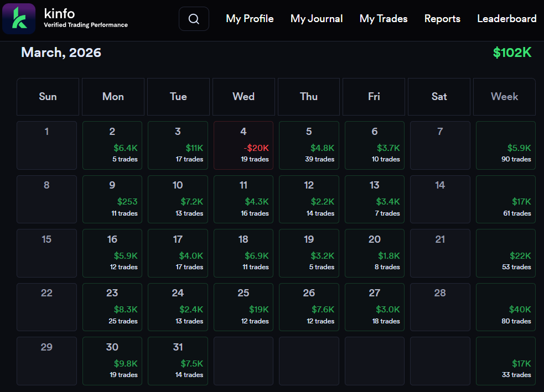Screen dimensions: 544x392
Task: Select empty Sunday March 1 cell
Action: click(x=47, y=145)
